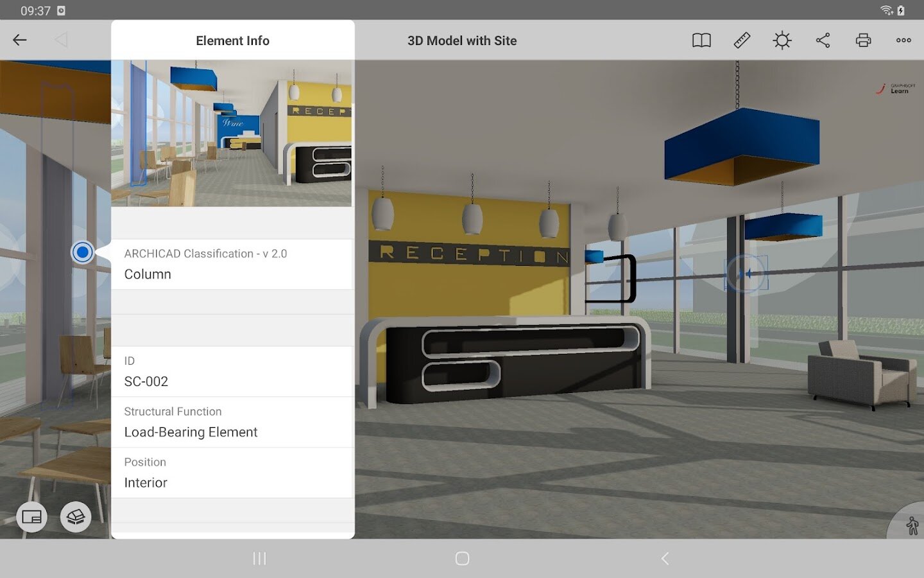Screen dimensions: 924x578
Task: Open the sun settings icon
Action: coord(782,40)
